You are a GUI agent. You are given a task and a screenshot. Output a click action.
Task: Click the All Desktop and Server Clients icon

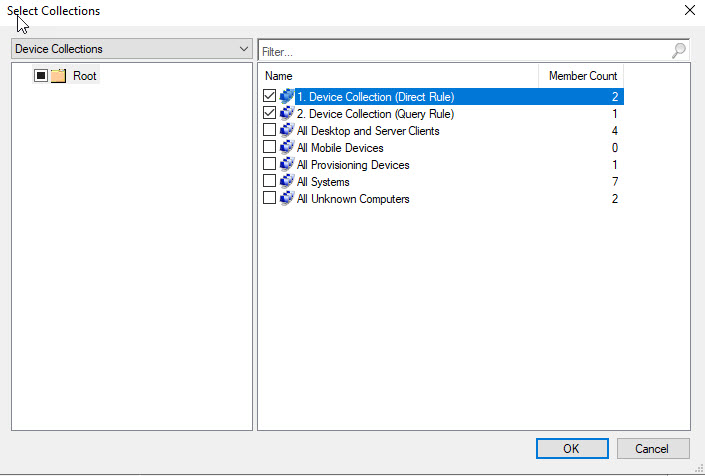click(287, 131)
